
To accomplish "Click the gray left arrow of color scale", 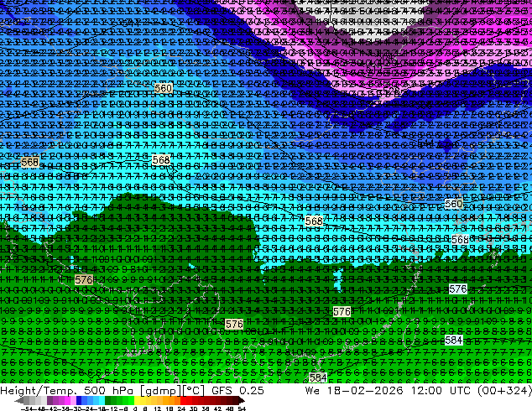I will point(19,400).
